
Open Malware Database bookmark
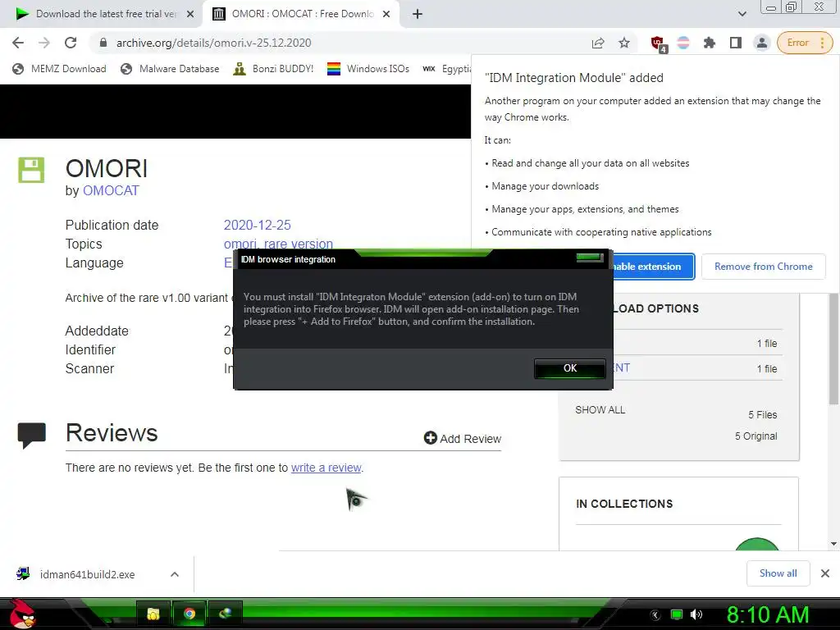[x=171, y=69]
